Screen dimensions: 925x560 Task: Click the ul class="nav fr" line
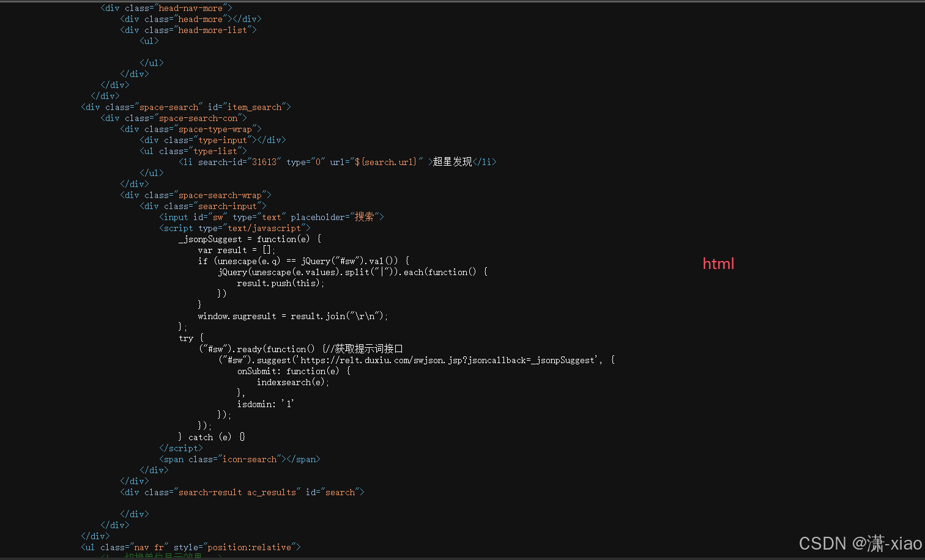coord(191,547)
